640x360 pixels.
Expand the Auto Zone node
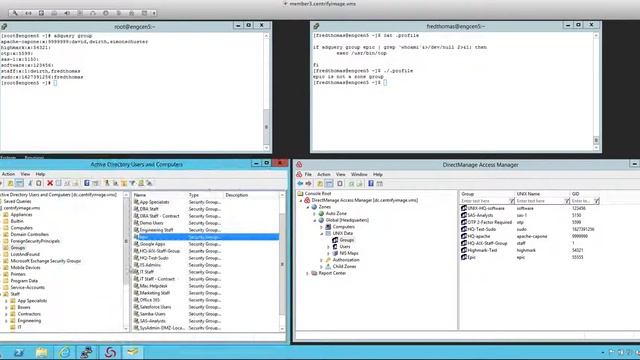point(315,213)
